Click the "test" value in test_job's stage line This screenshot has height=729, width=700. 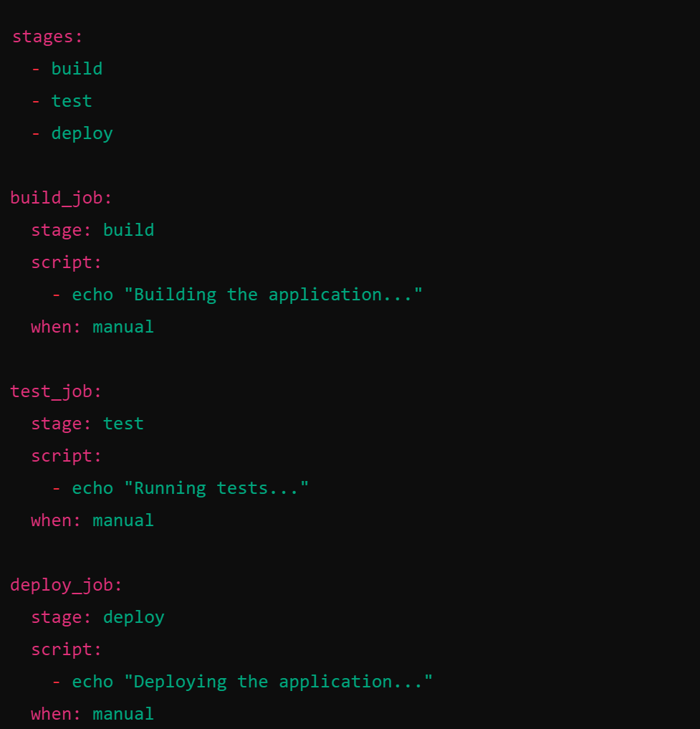(123, 424)
